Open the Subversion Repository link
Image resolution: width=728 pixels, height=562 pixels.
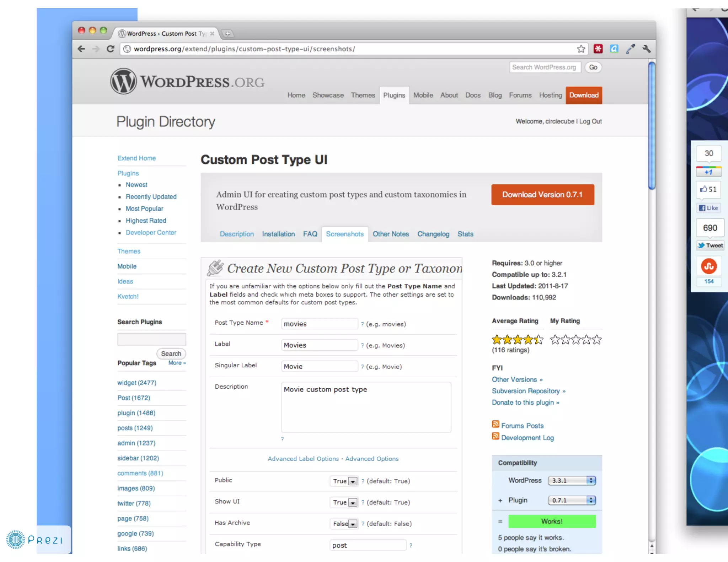click(x=529, y=391)
